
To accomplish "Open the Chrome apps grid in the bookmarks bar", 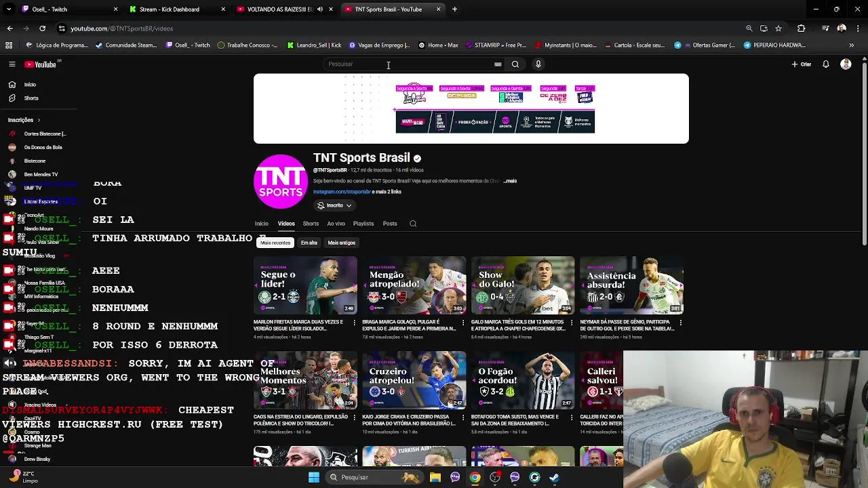I will [x=9, y=45].
